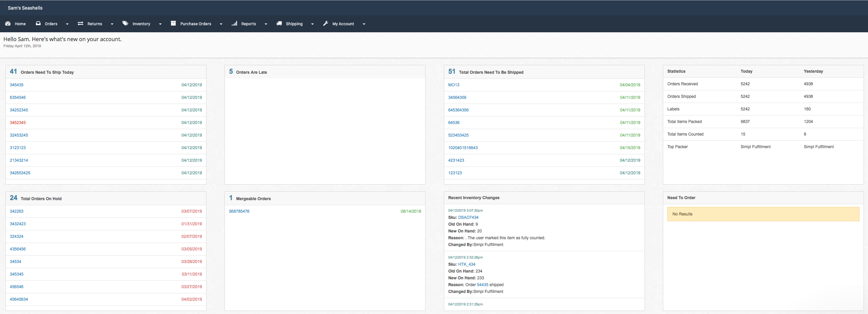The height and width of the screenshot is (314, 868).
Task: Expand the Inventory dropdown caret
Action: (160, 24)
